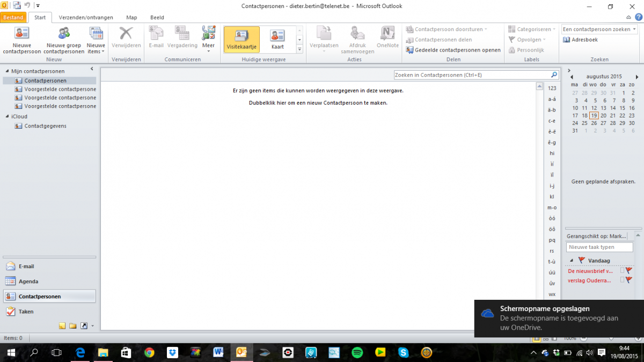The height and width of the screenshot is (362, 644).
Task: Click Gedeelde contactpersonen openen
Action: click(x=453, y=50)
